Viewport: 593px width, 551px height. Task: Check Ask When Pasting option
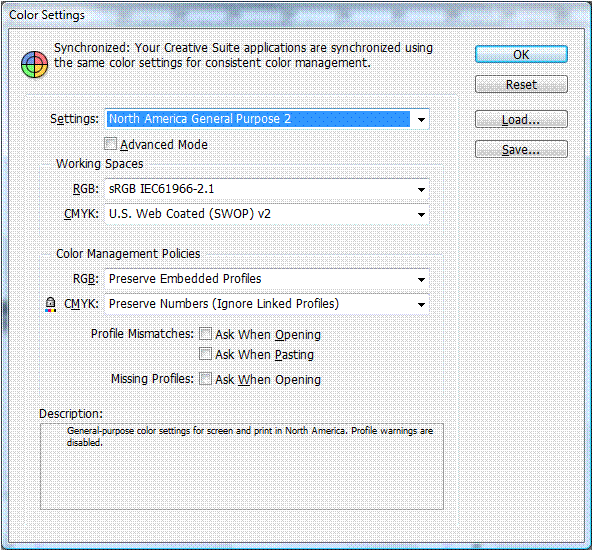(205, 354)
